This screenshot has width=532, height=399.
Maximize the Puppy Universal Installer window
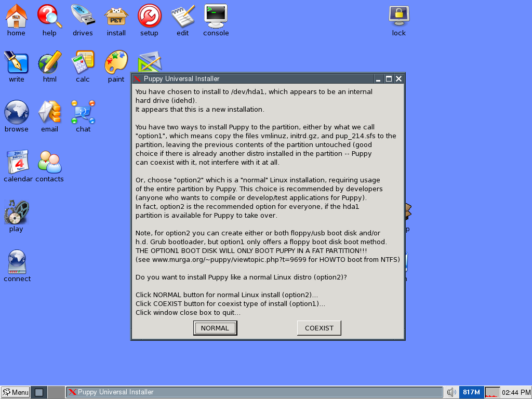(x=389, y=79)
